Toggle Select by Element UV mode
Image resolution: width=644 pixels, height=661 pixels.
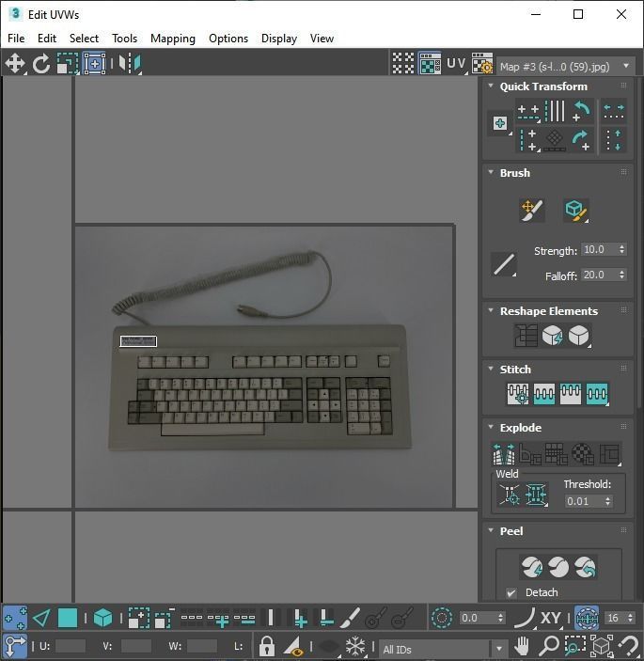pyautogui.click(x=102, y=618)
